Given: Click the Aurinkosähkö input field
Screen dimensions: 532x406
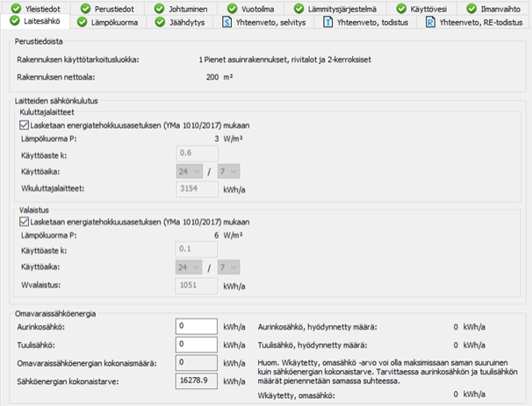Looking at the screenshot, I should [x=197, y=326].
